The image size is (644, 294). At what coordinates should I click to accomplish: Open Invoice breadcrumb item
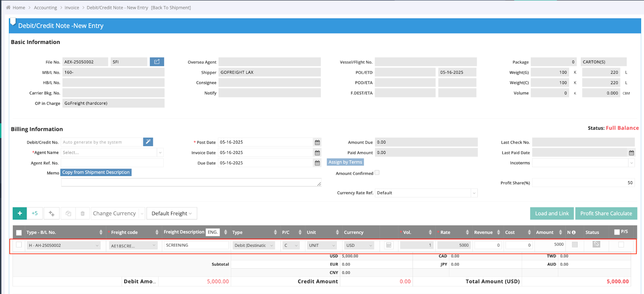coord(72,8)
